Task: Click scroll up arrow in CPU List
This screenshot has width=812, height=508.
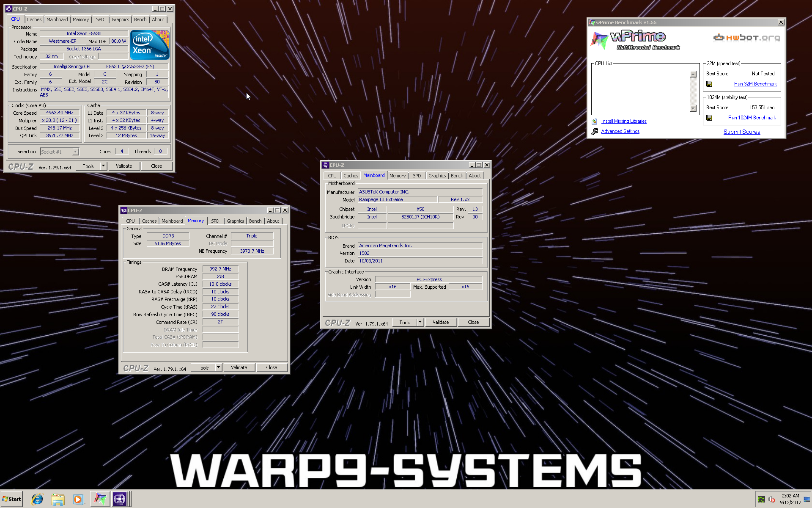Action: click(x=693, y=74)
